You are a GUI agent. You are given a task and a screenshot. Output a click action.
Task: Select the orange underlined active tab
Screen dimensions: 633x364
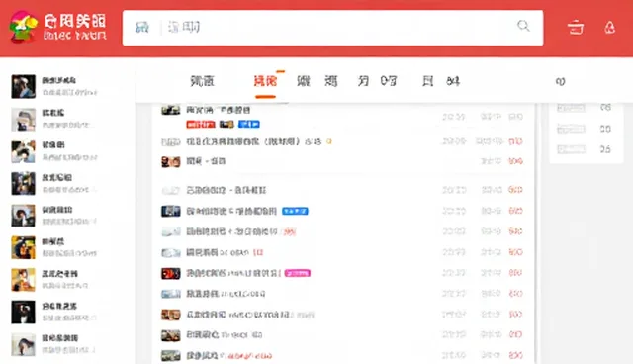tap(265, 81)
